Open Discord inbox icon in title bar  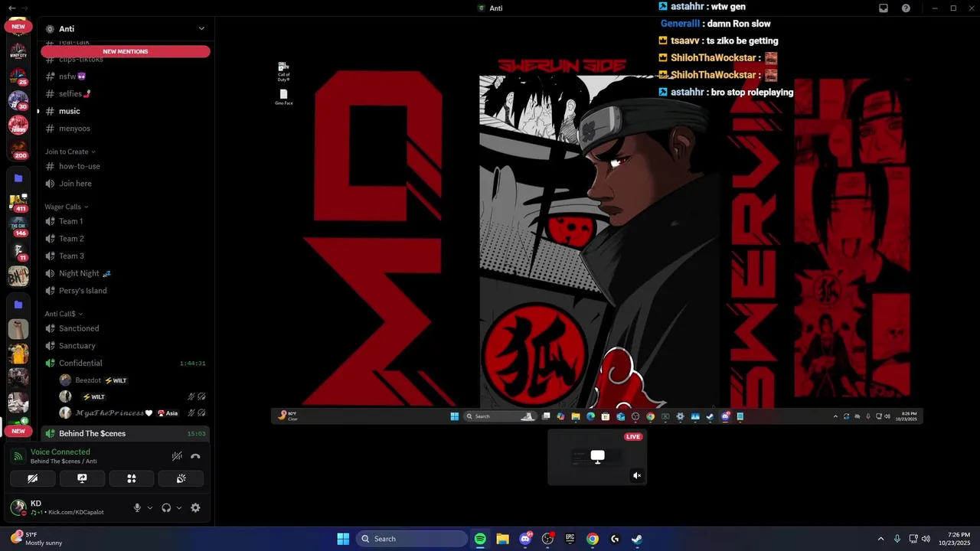884,8
